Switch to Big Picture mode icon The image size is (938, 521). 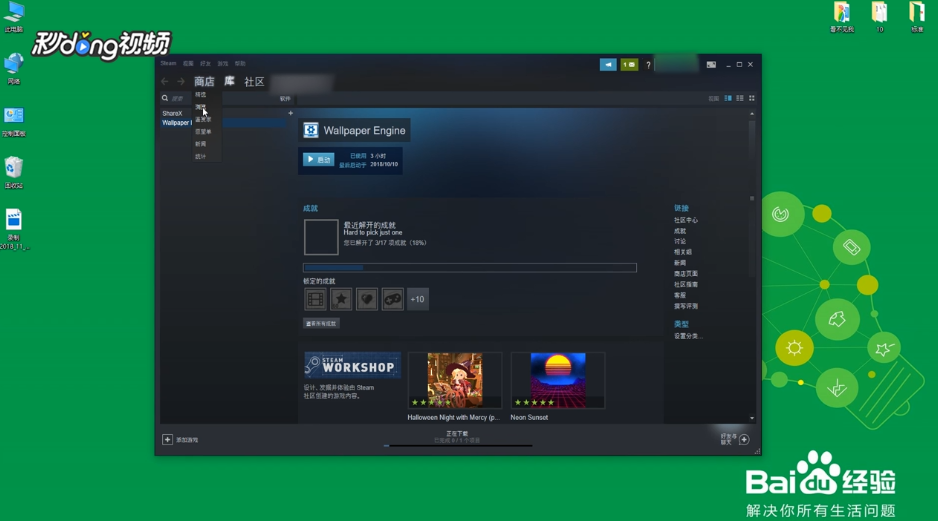[711, 65]
